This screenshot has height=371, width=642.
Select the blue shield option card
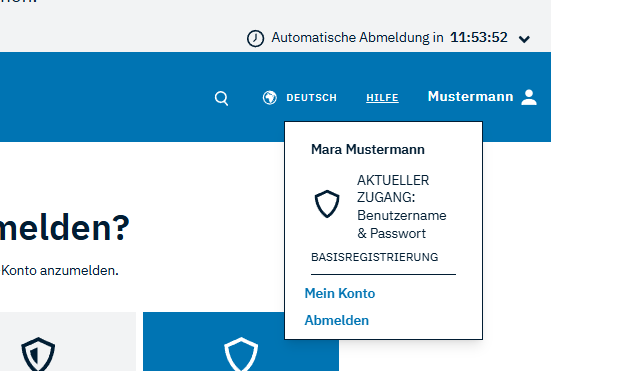(x=241, y=342)
